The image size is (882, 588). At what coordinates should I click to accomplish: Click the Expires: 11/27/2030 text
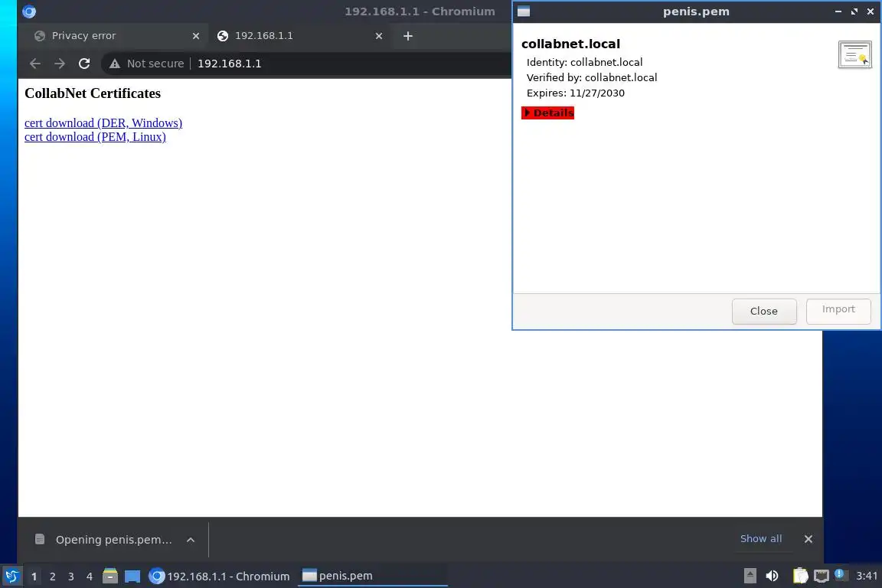576,93
